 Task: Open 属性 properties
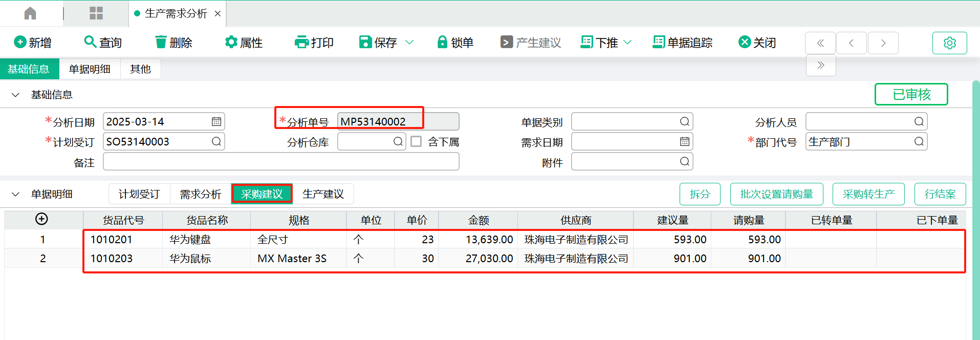(x=244, y=42)
